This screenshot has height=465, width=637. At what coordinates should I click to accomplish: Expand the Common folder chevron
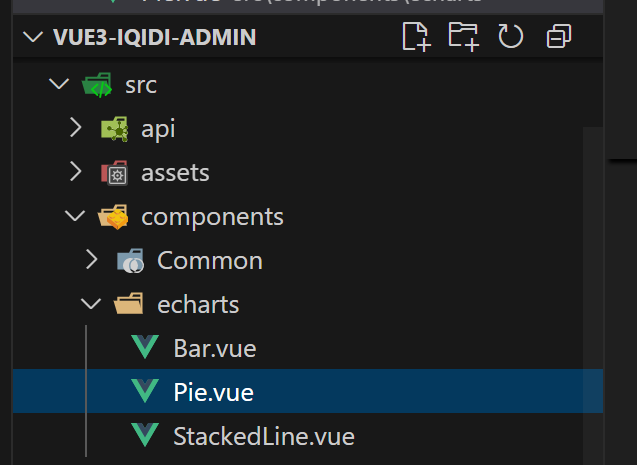pos(92,261)
